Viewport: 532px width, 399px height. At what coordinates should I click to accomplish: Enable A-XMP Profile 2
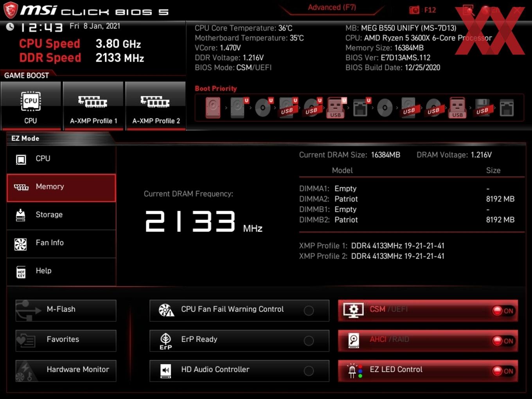[156, 106]
